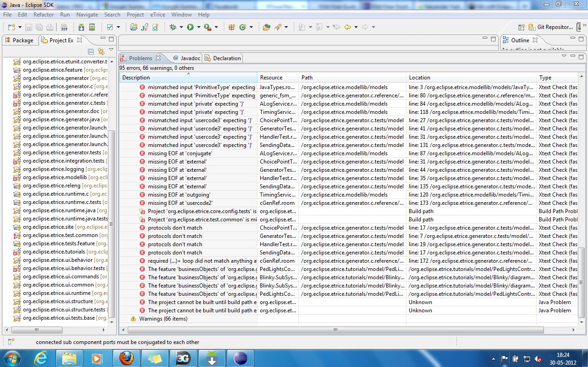Viewport: 588px width, 367px height.
Task: Collapse all in Project Explorer
Action: point(91,51)
